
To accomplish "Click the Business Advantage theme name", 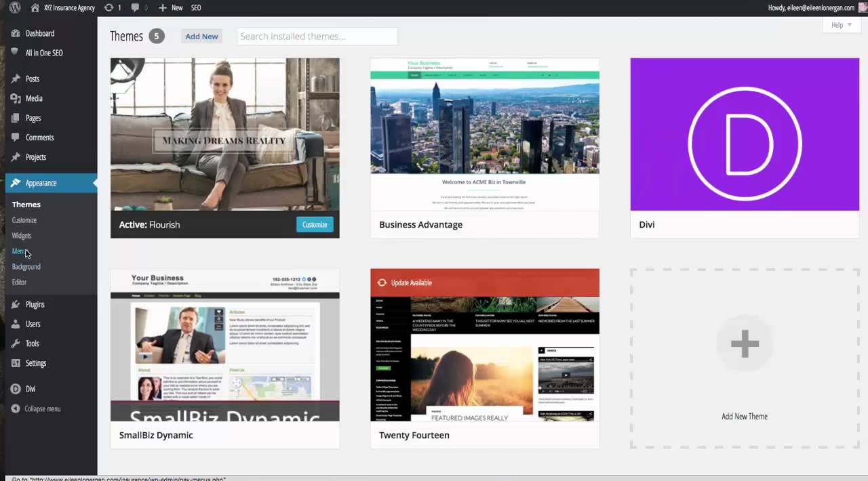I will pos(421,225).
